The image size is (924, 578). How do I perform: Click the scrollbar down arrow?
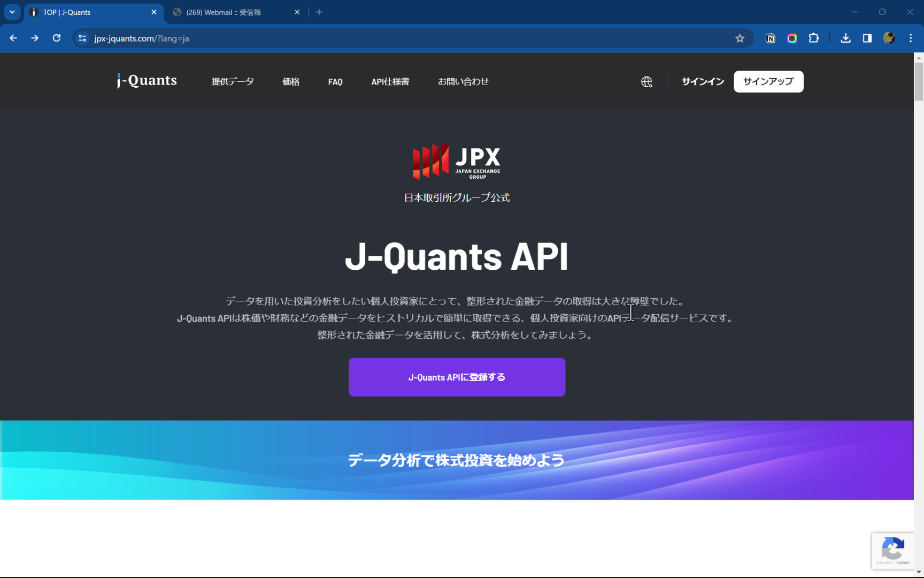point(919,572)
